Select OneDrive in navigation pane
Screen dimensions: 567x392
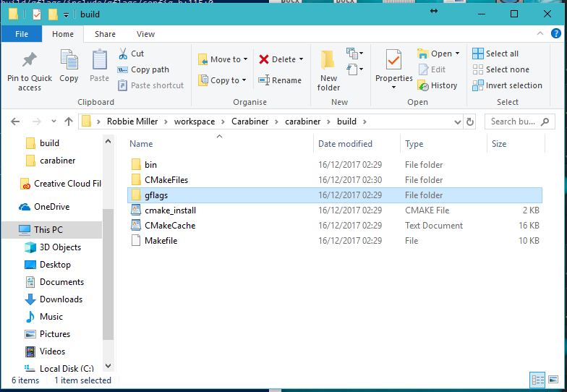pos(44,207)
